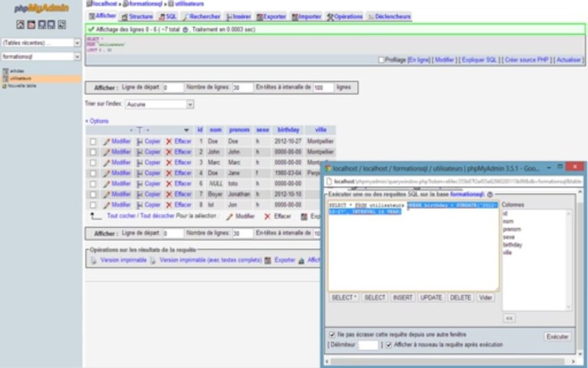Click the table icon beside utilisateurs in sidebar
Image resolution: width=588 pixels, height=368 pixels.
[5, 79]
